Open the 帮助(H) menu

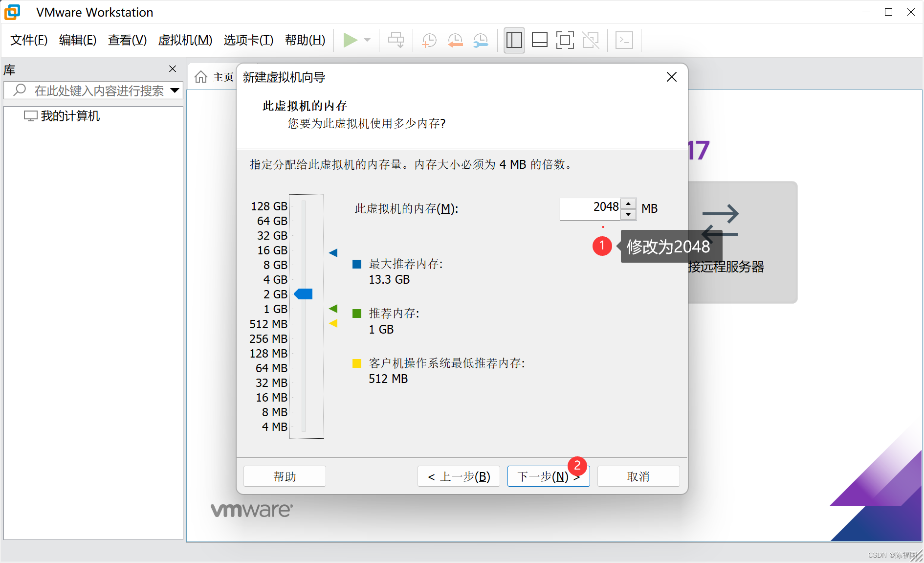pos(305,40)
